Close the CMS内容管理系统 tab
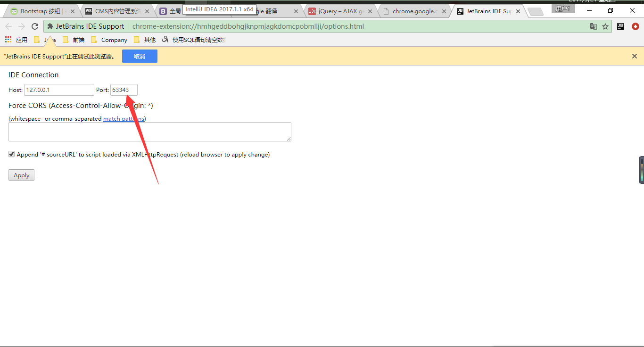644x347 pixels. click(147, 11)
